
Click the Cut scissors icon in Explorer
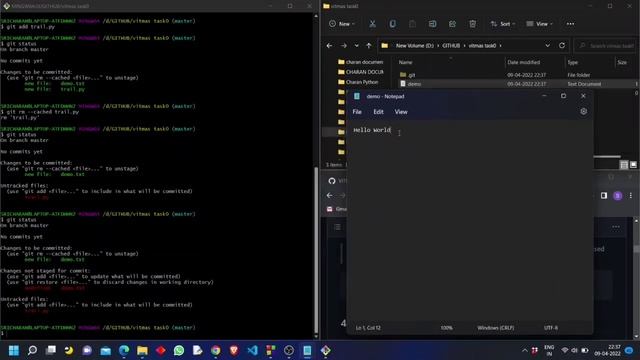click(x=372, y=24)
